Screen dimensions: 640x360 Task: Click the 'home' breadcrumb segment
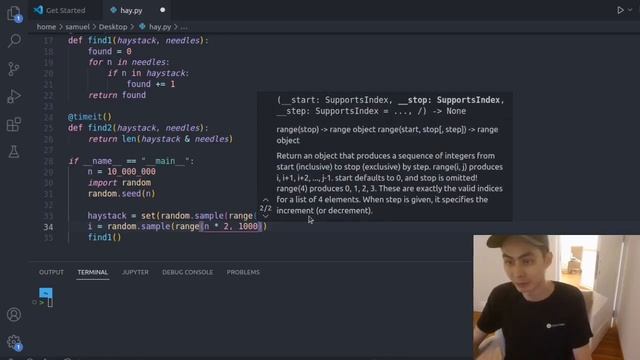(x=46, y=27)
